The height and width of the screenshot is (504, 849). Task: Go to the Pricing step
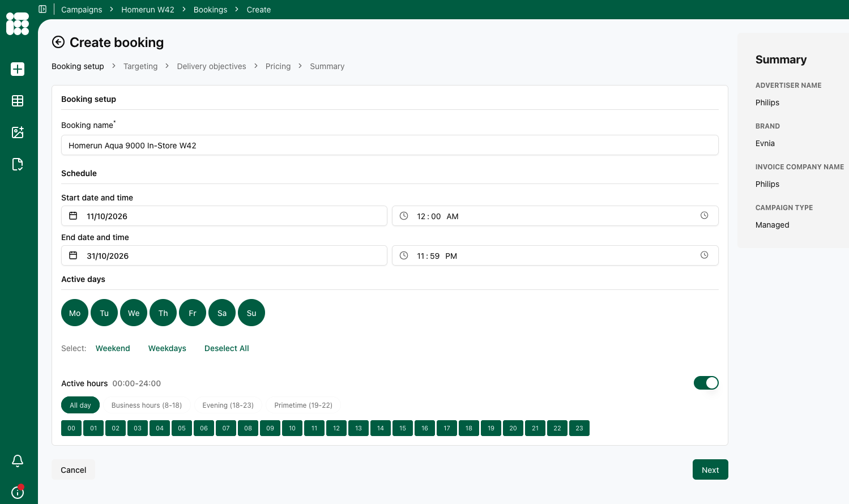(278, 66)
